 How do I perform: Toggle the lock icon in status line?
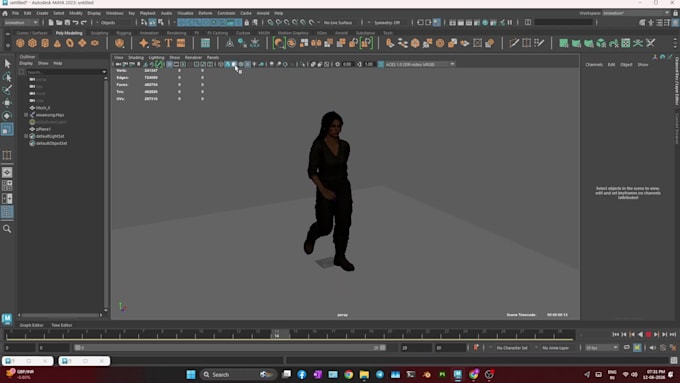point(247,23)
